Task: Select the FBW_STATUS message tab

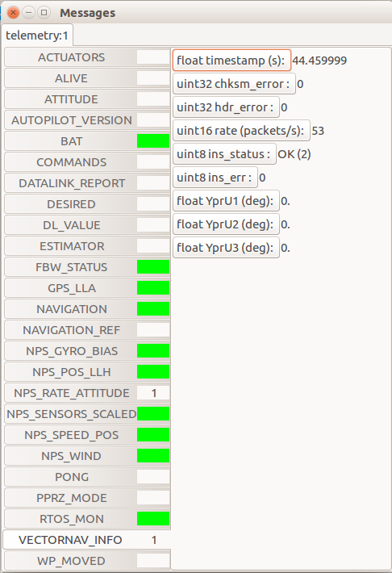Action: point(87,267)
